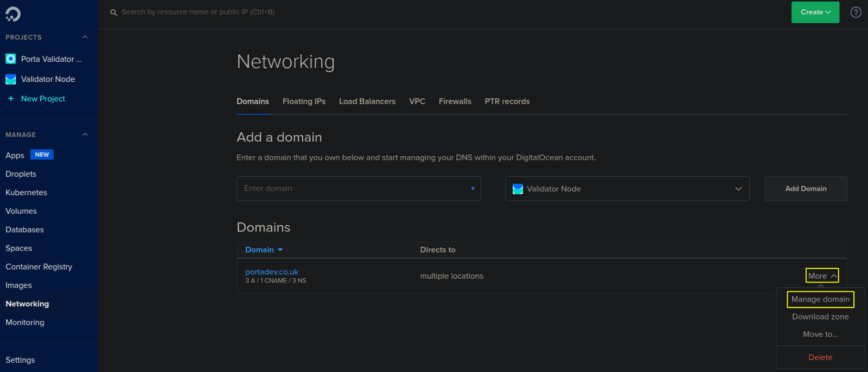The image size is (868, 372).
Task: Open Settings in the sidebar
Action: tap(20, 360)
